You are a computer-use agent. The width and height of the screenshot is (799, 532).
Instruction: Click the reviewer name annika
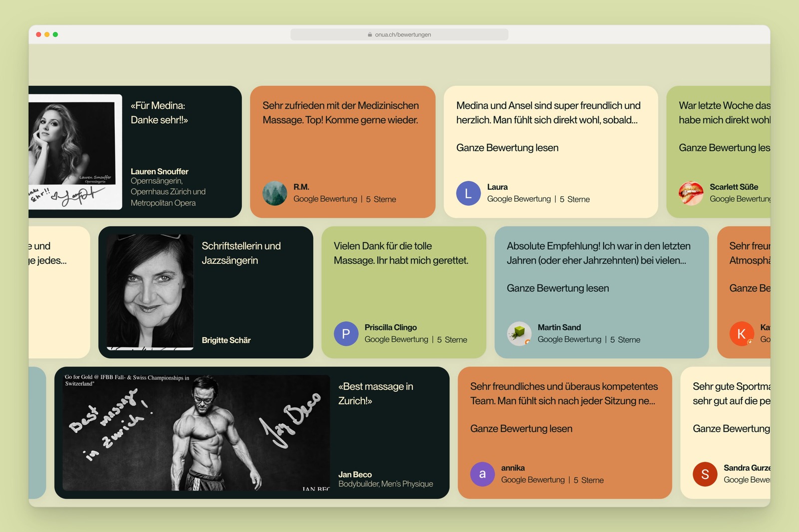click(513, 468)
